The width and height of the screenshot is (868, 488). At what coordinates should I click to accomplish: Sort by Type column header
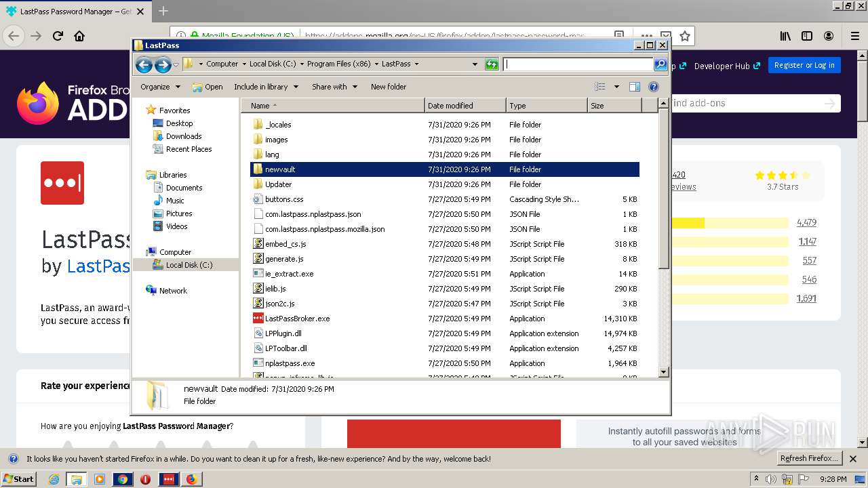547,106
